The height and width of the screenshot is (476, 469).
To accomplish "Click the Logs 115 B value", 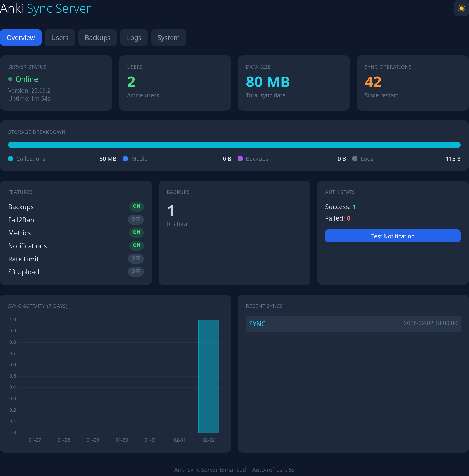I will (453, 159).
